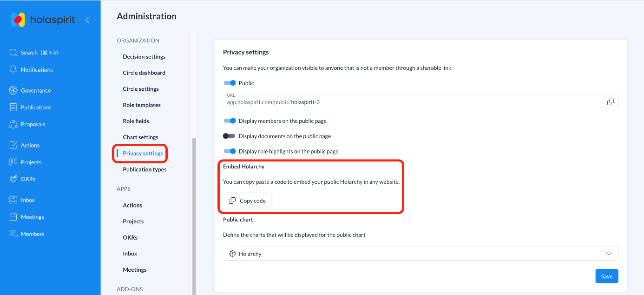Click the Actions checkmark icon

click(13, 145)
